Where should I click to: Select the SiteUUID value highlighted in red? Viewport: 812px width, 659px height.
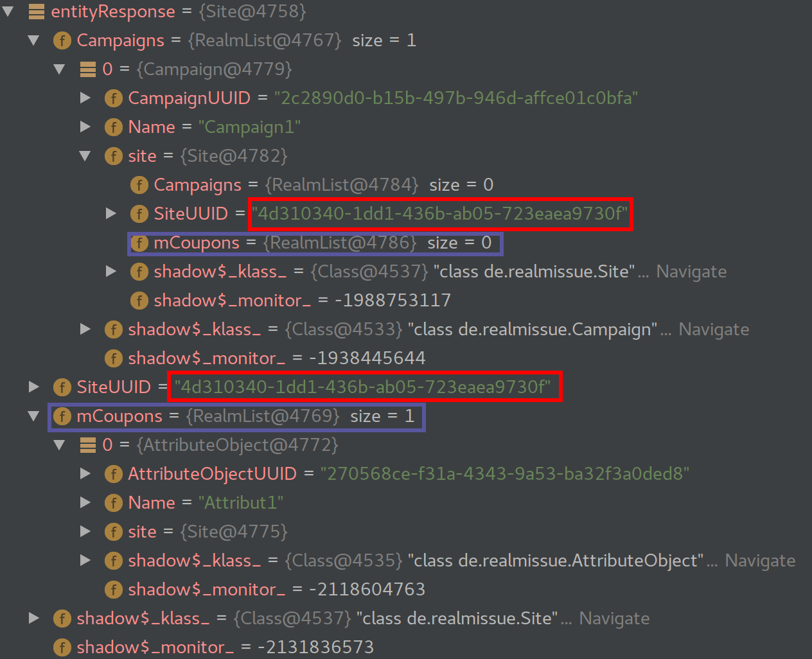pyautogui.click(x=441, y=214)
